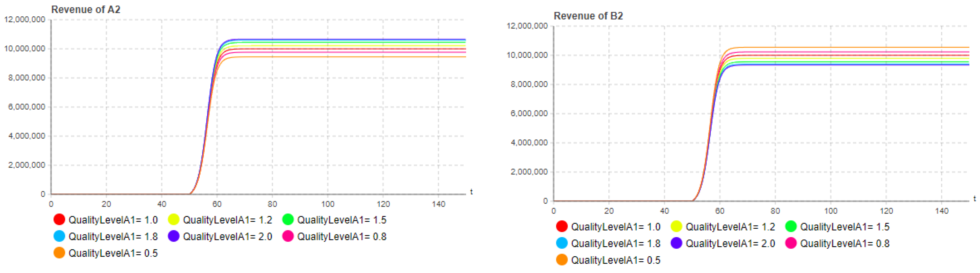Click the 10,000,000 y-axis label on B2 chart
Screen dimensions: 980x273
coord(527,55)
